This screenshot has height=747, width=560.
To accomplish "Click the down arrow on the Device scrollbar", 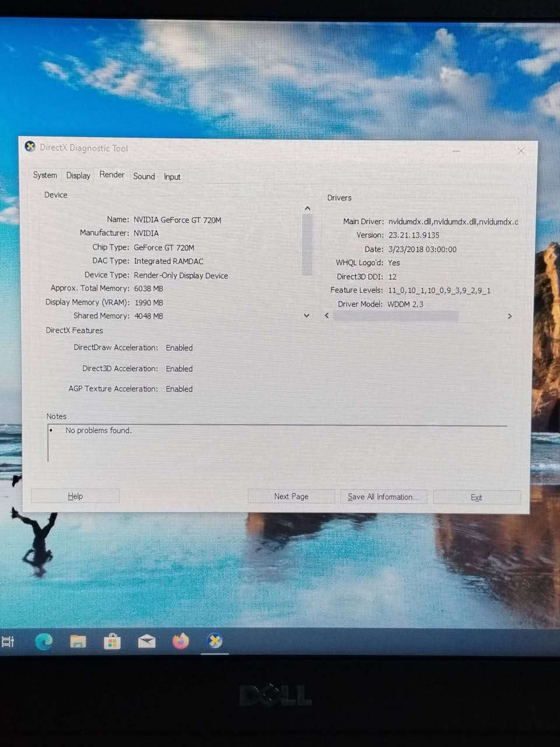I will pyautogui.click(x=306, y=315).
